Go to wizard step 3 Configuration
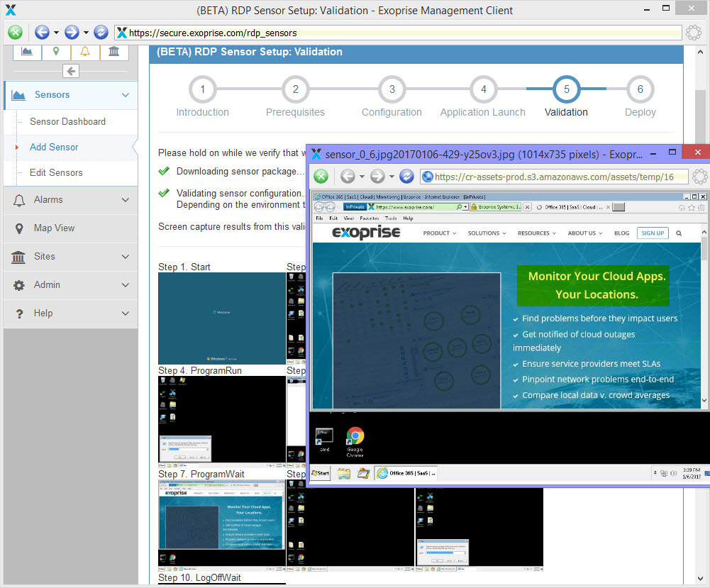This screenshot has height=588, width=710. tap(392, 89)
